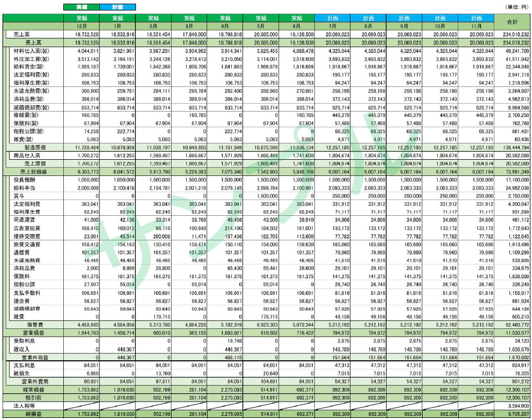The width and height of the screenshot is (532, 420).
Task: Click the 支払手数料 row label
Action: tap(27, 293)
